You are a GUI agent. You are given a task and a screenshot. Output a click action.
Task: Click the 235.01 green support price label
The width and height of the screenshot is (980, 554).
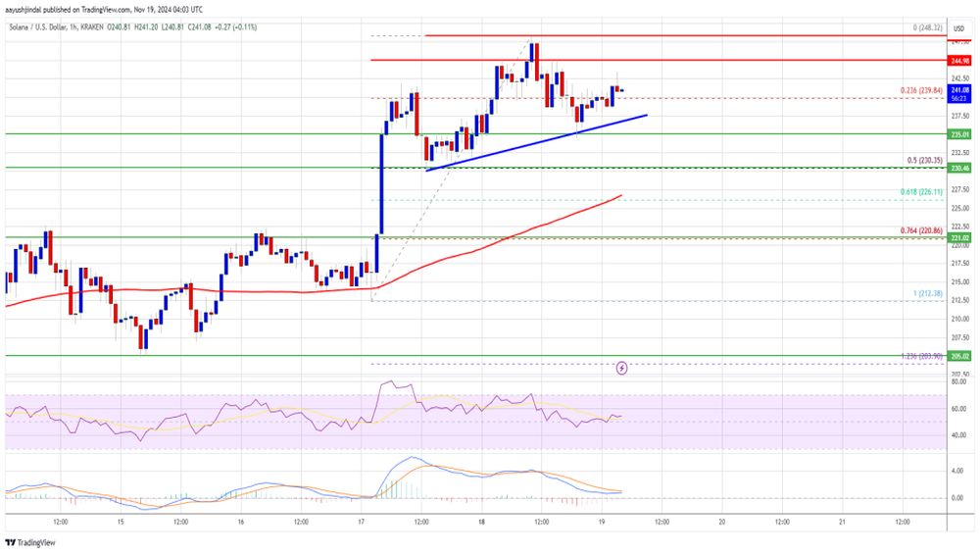(959, 134)
